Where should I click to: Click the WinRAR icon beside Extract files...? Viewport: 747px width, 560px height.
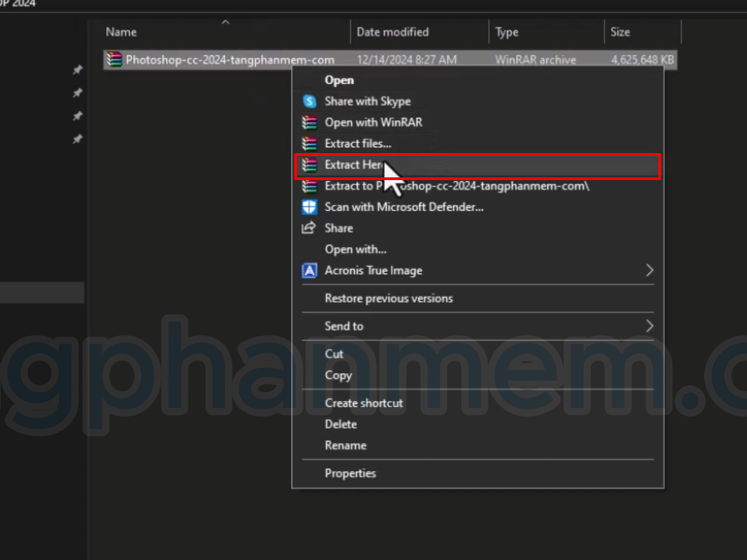tap(309, 144)
